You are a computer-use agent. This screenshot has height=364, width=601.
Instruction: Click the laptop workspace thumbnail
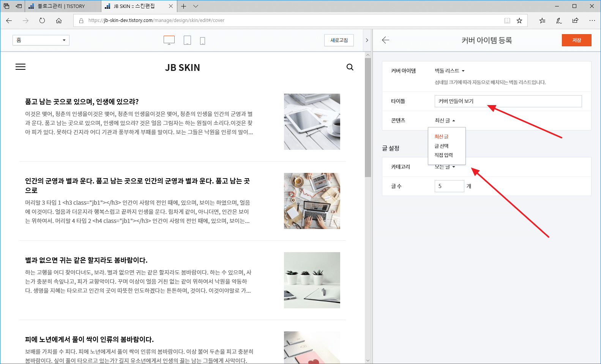pos(312,201)
